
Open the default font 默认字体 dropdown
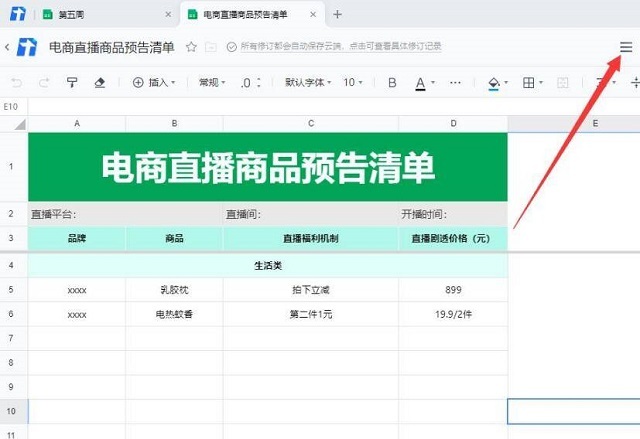tap(305, 82)
